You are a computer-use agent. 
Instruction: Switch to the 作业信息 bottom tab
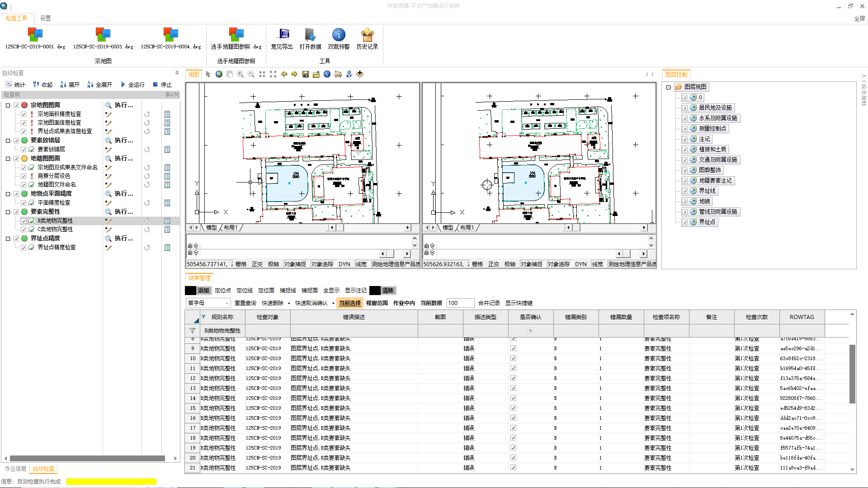(16, 469)
